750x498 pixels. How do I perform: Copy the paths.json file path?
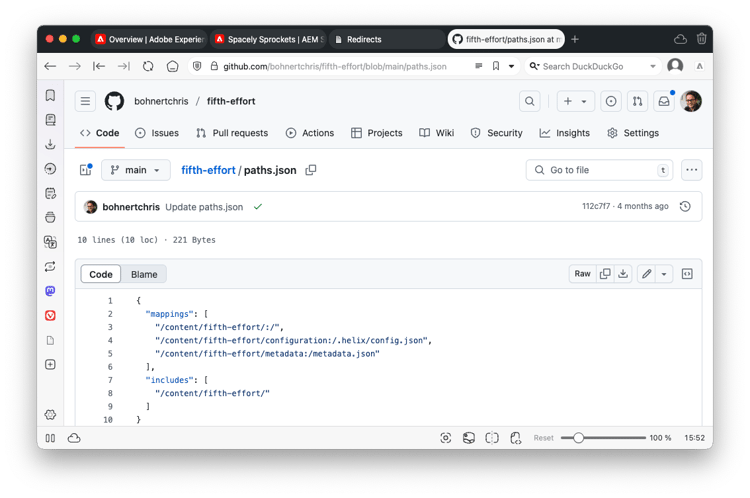tap(311, 170)
